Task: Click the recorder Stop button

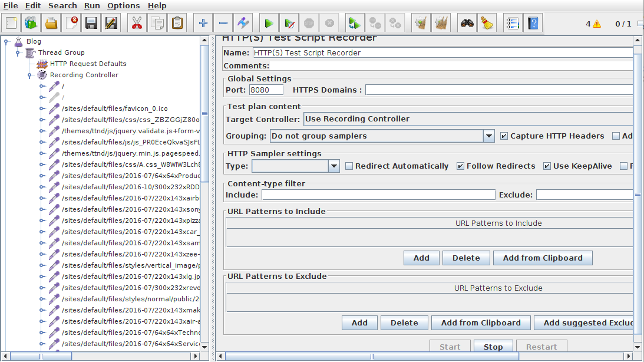Action: [493, 347]
